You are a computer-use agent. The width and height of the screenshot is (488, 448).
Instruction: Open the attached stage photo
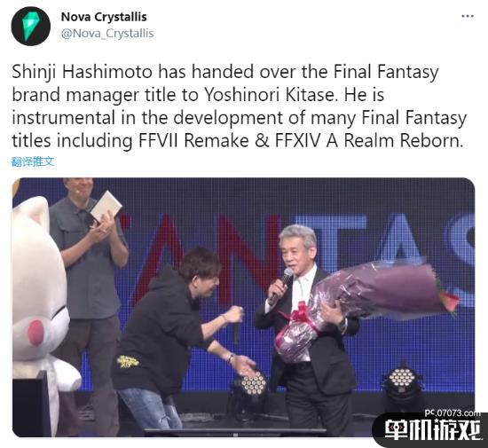click(244, 307)
